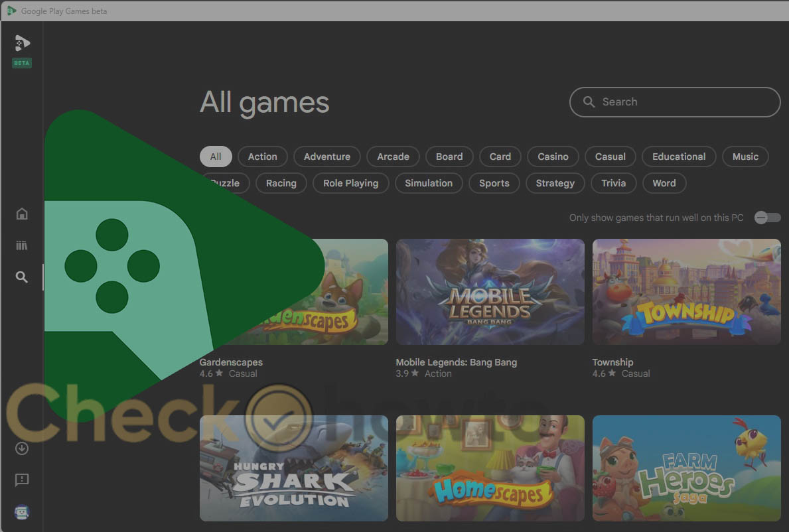Choose the Music category chip

[x=745, y=157]
